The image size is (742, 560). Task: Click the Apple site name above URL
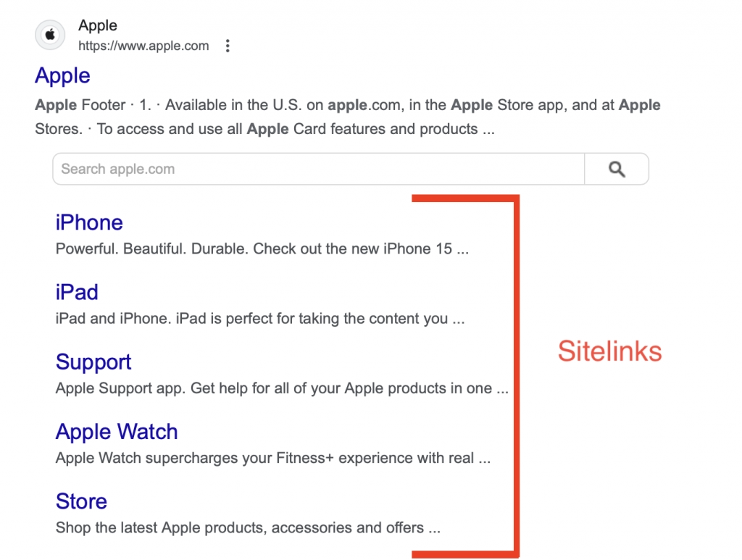98,25
